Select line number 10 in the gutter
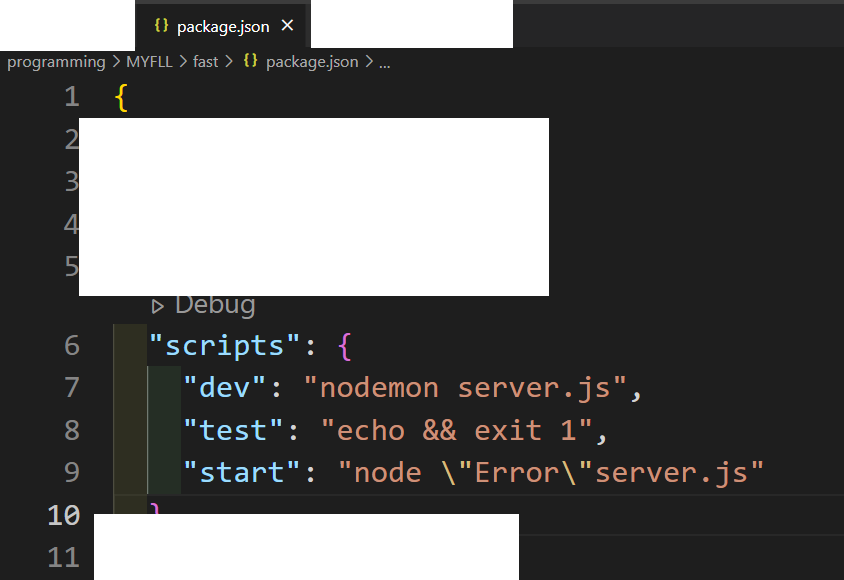 click(x=64, y=515)
